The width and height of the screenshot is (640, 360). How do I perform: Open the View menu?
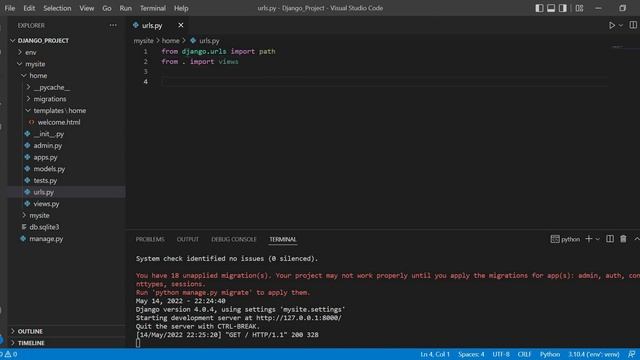[x=87, y=8]
